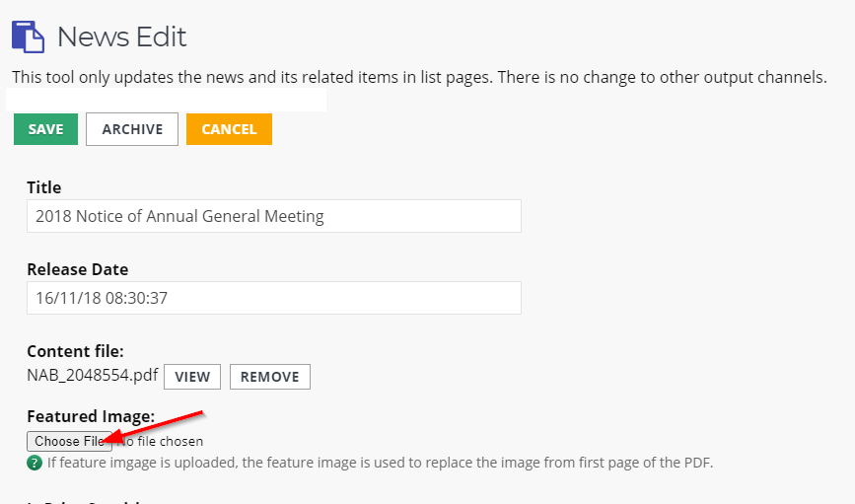Screen dimensions: 855x504
Task: Click the green question mark help icon
Action: [x=35, y=464]
